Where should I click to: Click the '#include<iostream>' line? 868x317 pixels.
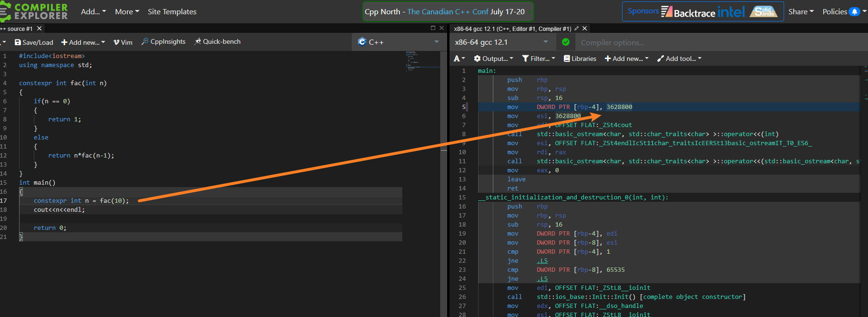click(x=52, y=56)
